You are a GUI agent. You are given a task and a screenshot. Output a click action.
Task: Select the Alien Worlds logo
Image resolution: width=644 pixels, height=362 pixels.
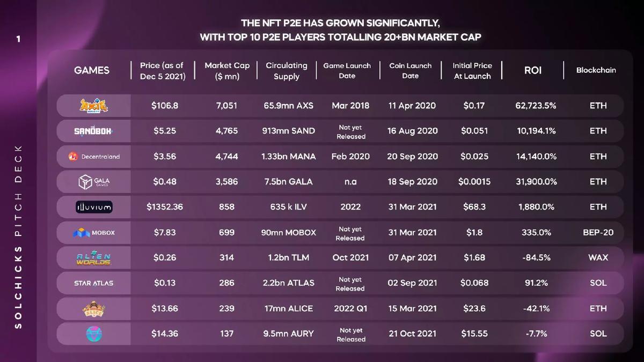coord(94,258)
